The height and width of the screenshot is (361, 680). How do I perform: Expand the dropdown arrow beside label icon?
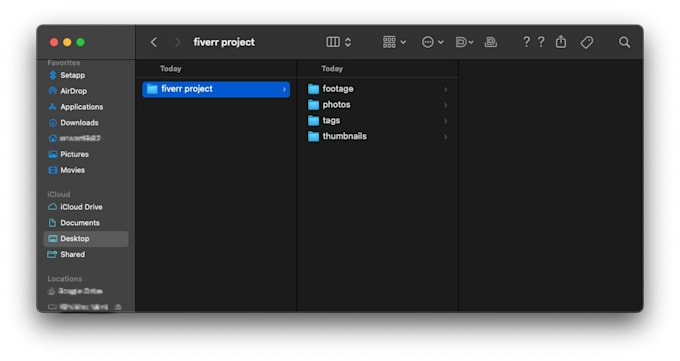(x=471, y=42)
